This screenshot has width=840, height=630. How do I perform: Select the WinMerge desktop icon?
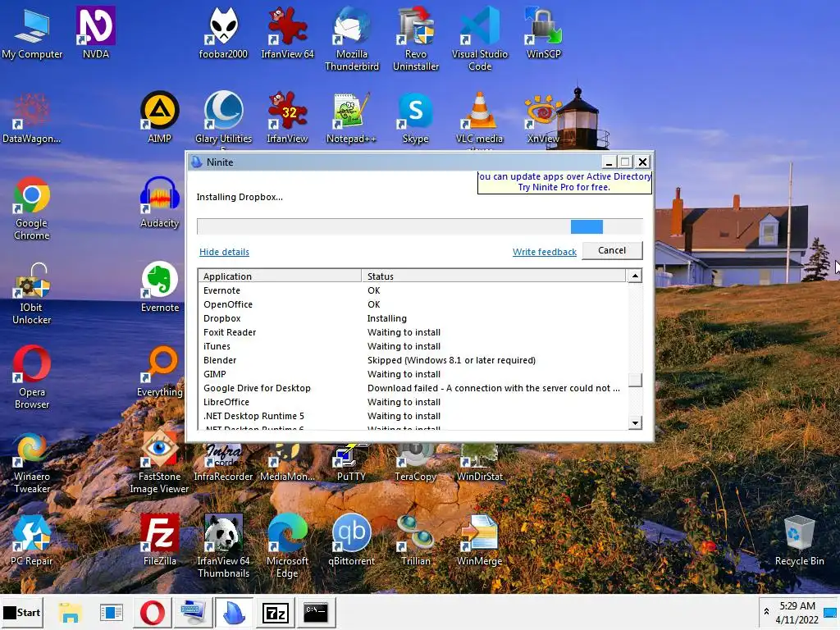[479, 540]
